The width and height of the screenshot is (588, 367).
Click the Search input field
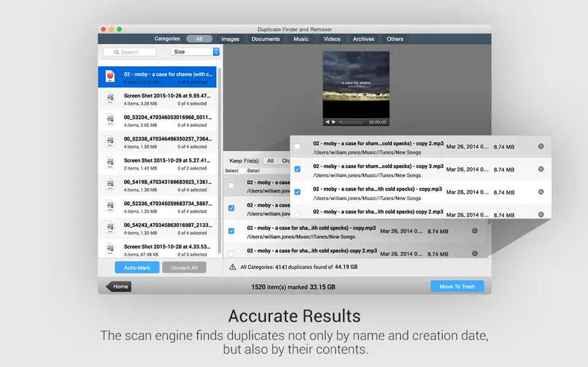pos(129,52)
